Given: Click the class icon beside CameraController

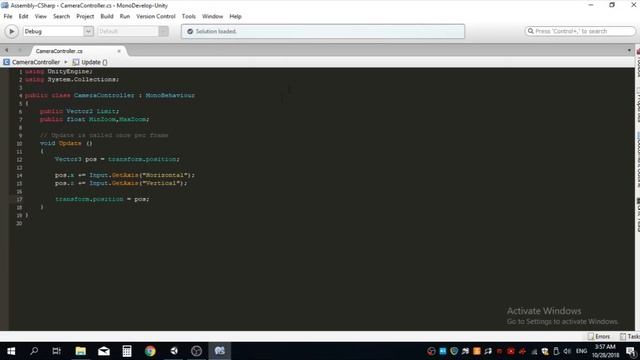Looking at the screenshot, I should 7,62.
